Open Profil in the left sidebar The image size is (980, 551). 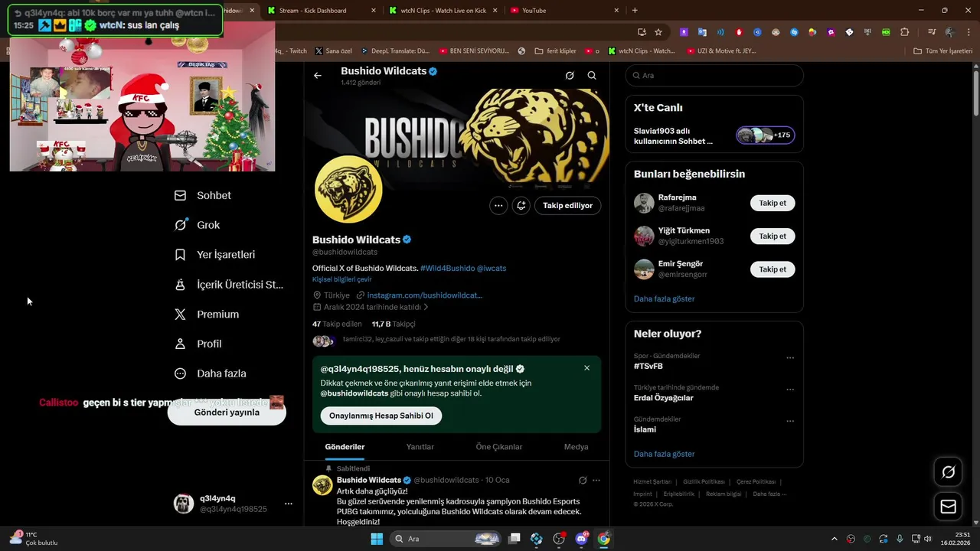click(198, 344)
